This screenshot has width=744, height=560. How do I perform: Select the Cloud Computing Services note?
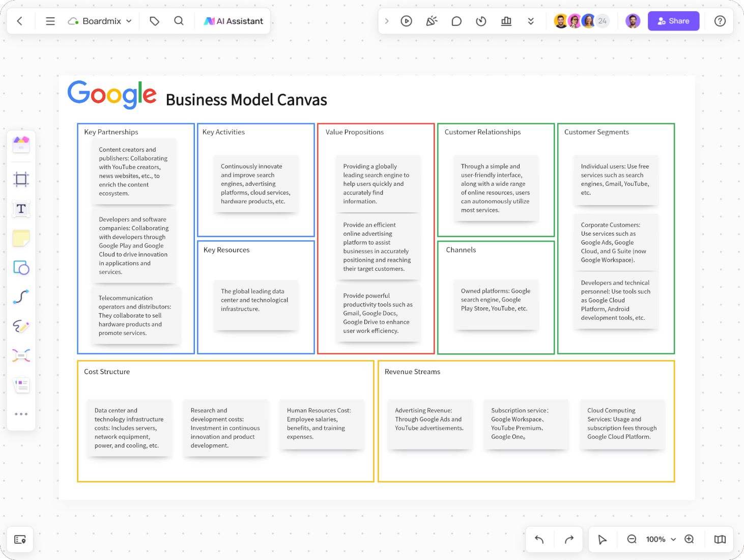click(622, 424)
